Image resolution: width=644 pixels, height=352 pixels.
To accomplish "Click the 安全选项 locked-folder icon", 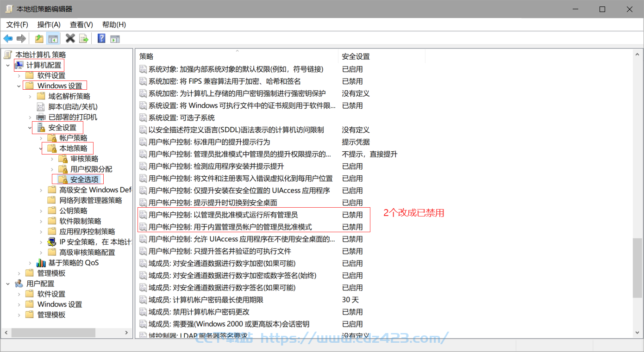I will (x=63, y=179).
